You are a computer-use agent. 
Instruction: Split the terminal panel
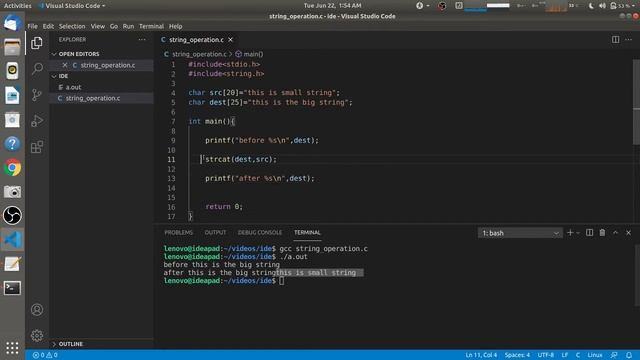(x=589, y=233)
